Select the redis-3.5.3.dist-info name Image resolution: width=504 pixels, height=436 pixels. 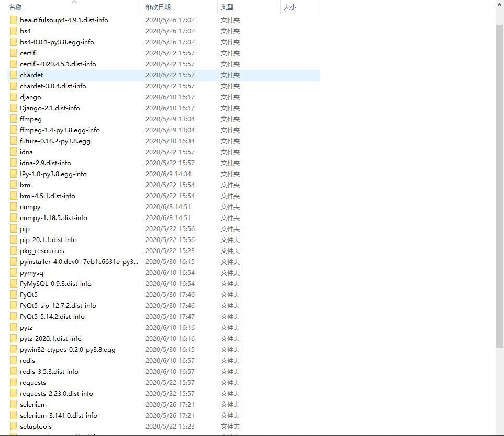tap(49, 372)
